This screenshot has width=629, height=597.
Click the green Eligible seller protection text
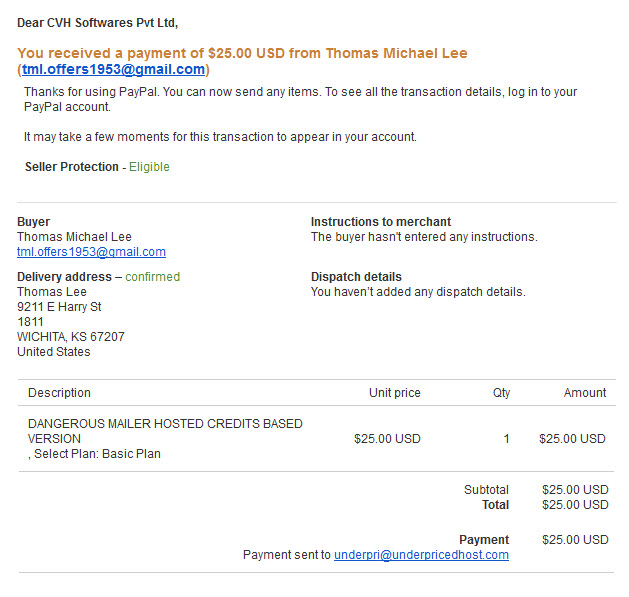coord(149,167)
